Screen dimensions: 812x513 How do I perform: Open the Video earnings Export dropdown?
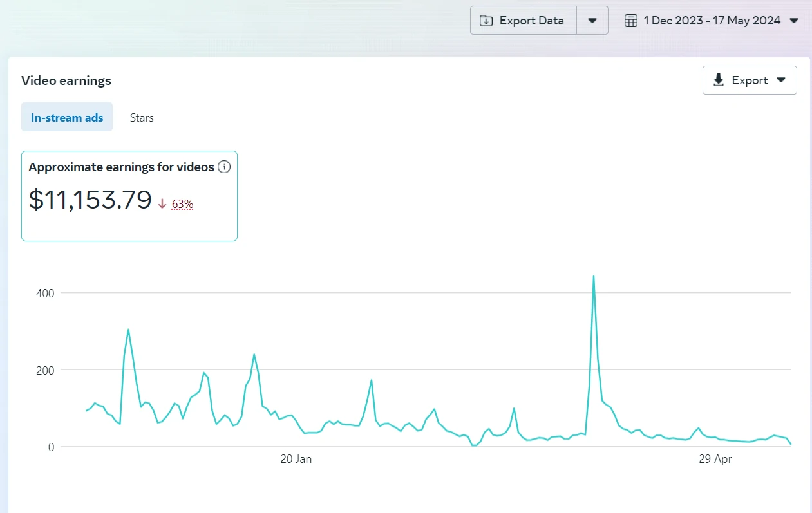pos(750,80)
